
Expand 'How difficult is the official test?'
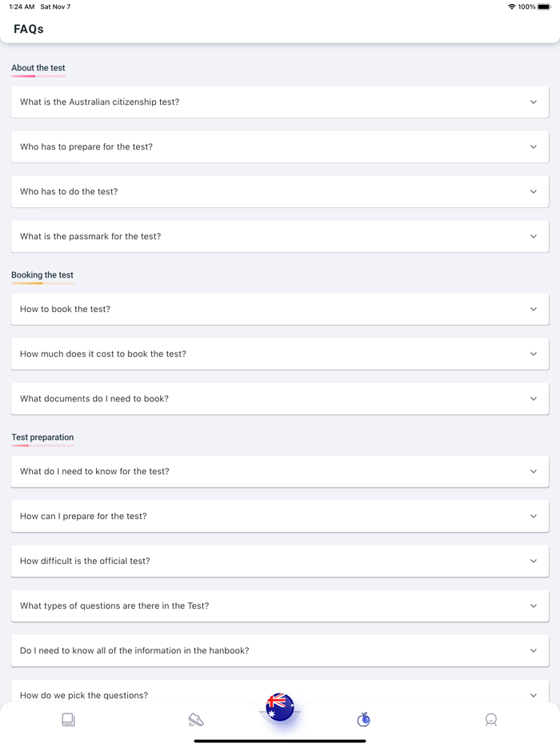[279, 561]
